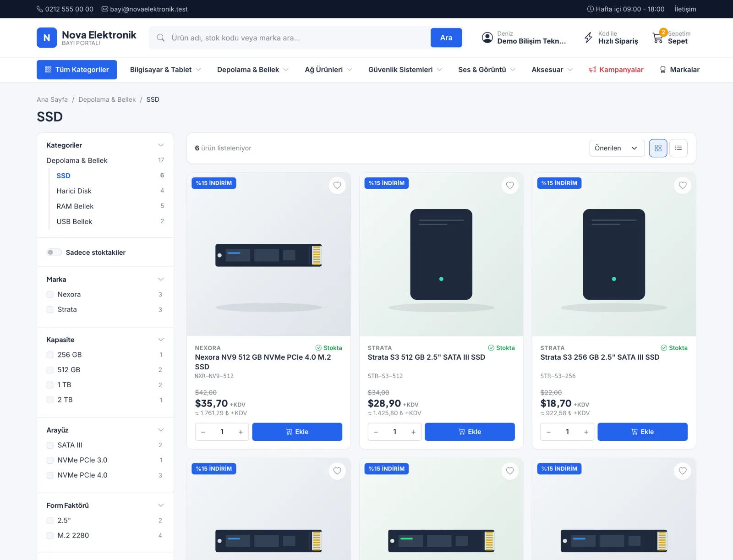Increase quantity for Strata S3 256 GB
Screen dimensions: 733x560
[586, 432]
